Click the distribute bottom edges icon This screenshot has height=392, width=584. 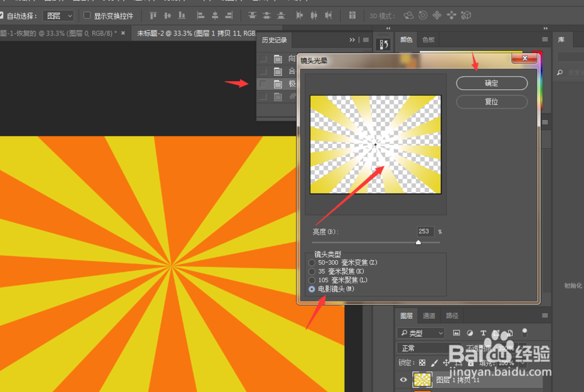coord(281,16)
